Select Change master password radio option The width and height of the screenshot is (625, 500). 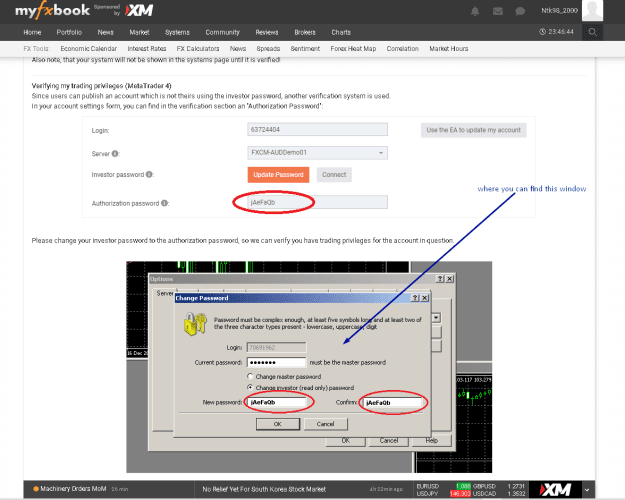(250, 376)
